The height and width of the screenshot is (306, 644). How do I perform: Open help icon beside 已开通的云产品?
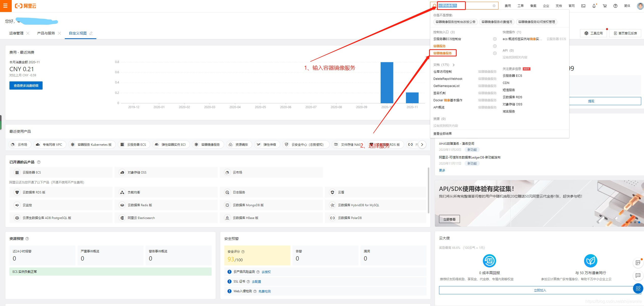tap(39, 162)
